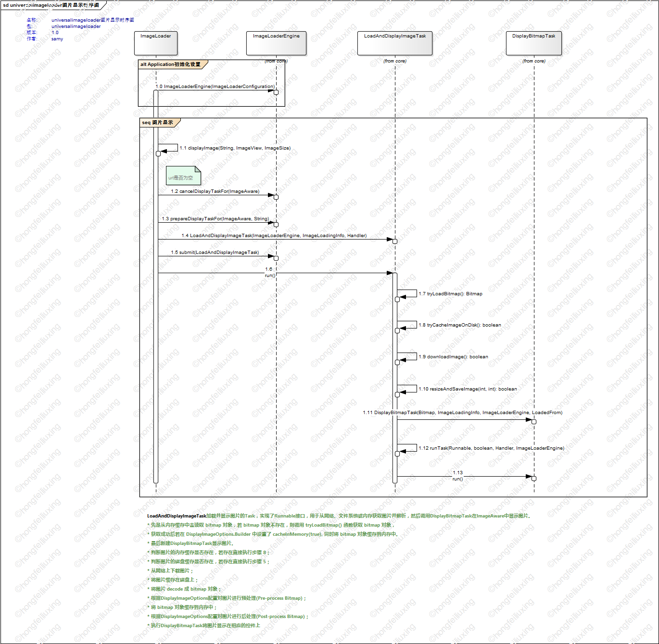Click the line mentioning 'cacheInMemory(true)'
Image resolution: width=659 pixels, height=644 pixels.
(x=273, y=534)
